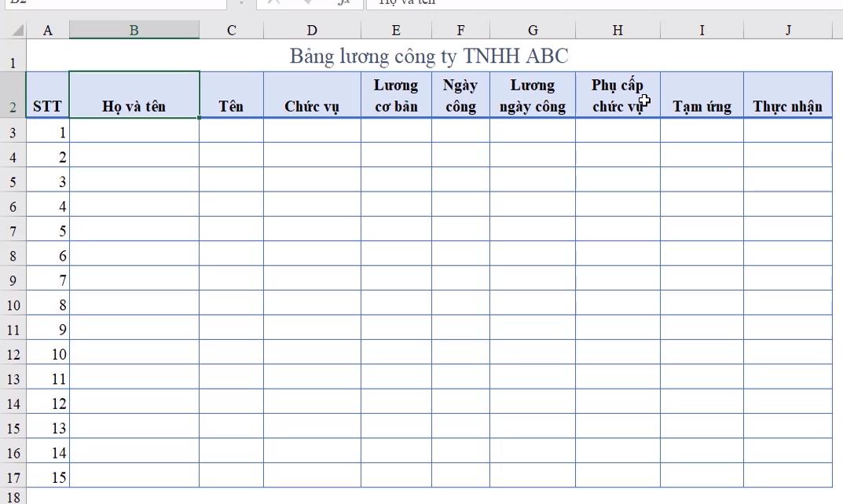Select row 1 header
Viewport: 843px width, 504px height.
tap(13, 55)
